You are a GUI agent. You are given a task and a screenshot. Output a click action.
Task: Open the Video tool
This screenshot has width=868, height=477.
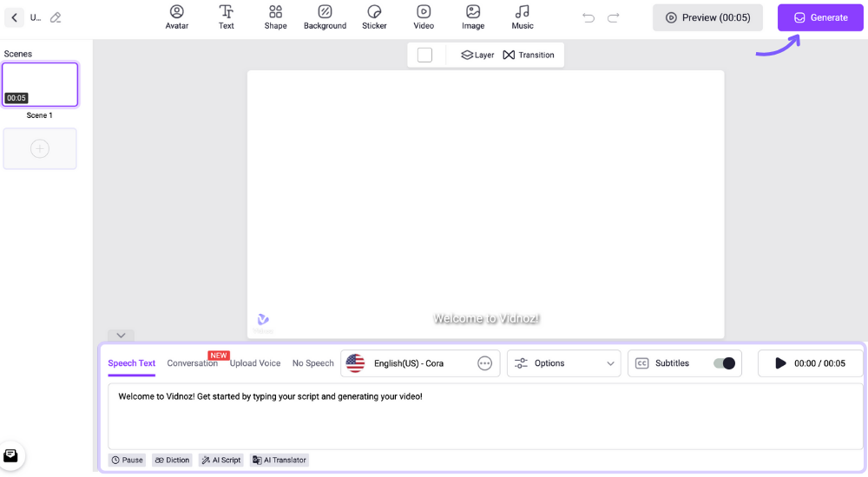coord(424,17)
